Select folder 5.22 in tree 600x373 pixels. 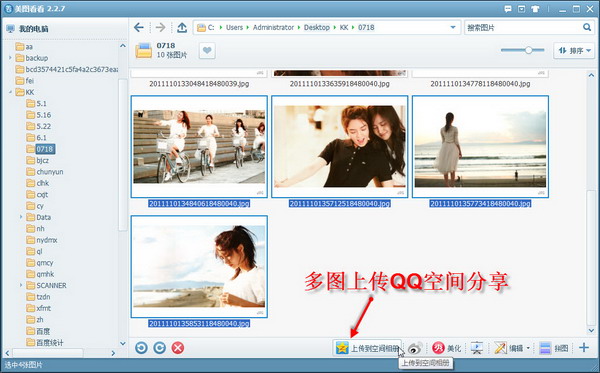coord(39,126)
